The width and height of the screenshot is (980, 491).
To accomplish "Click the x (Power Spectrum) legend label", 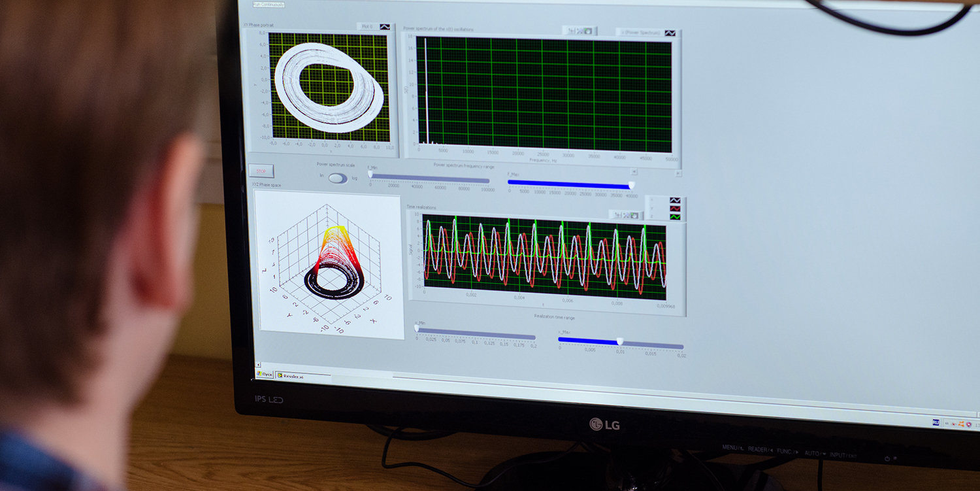I will pos(640,33).
